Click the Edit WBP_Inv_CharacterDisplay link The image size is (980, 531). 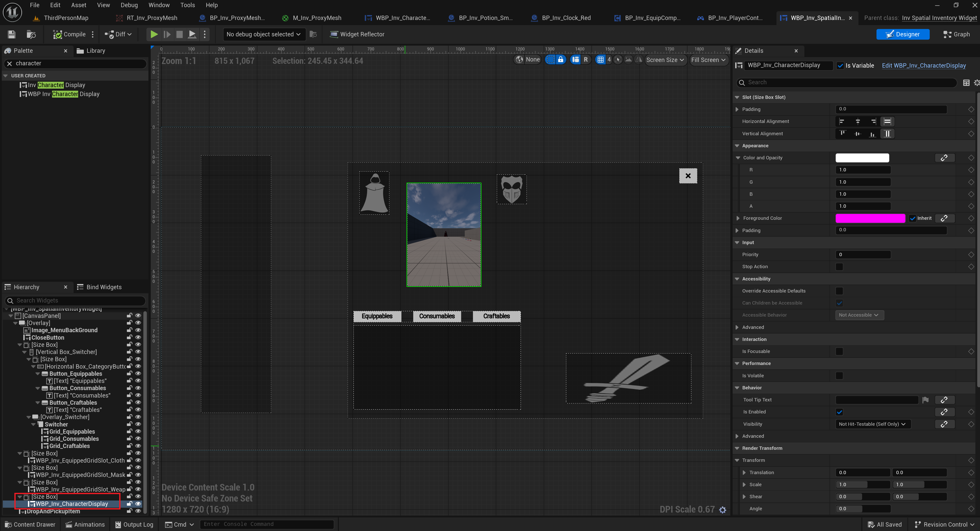923,65
